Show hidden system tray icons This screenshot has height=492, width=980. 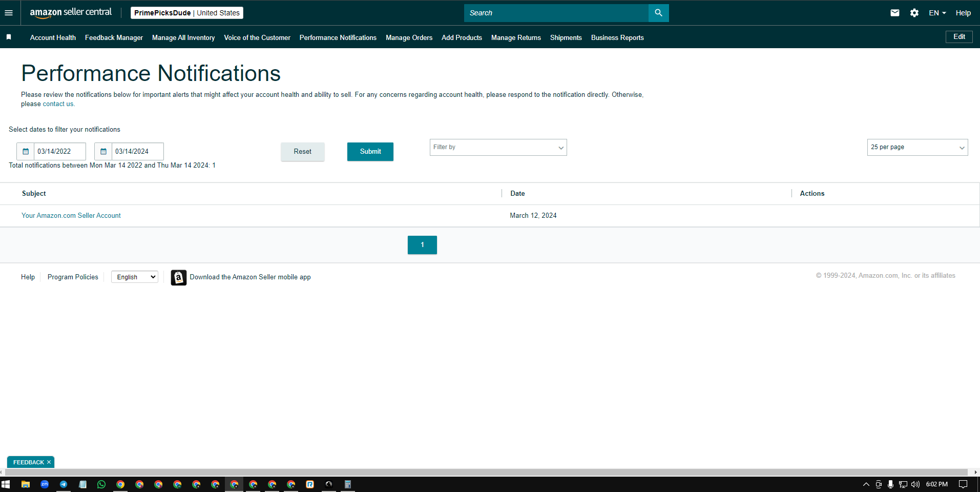tap(866, 484)
